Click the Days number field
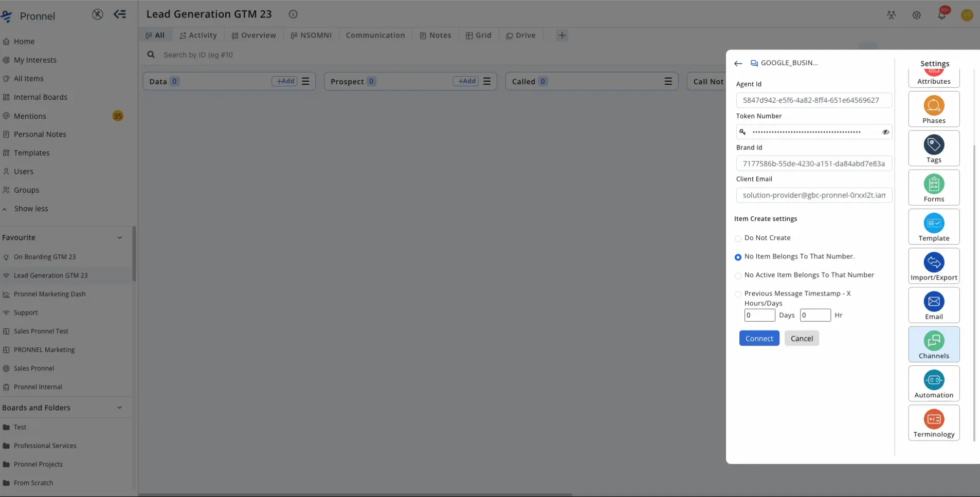 (759, 315)
